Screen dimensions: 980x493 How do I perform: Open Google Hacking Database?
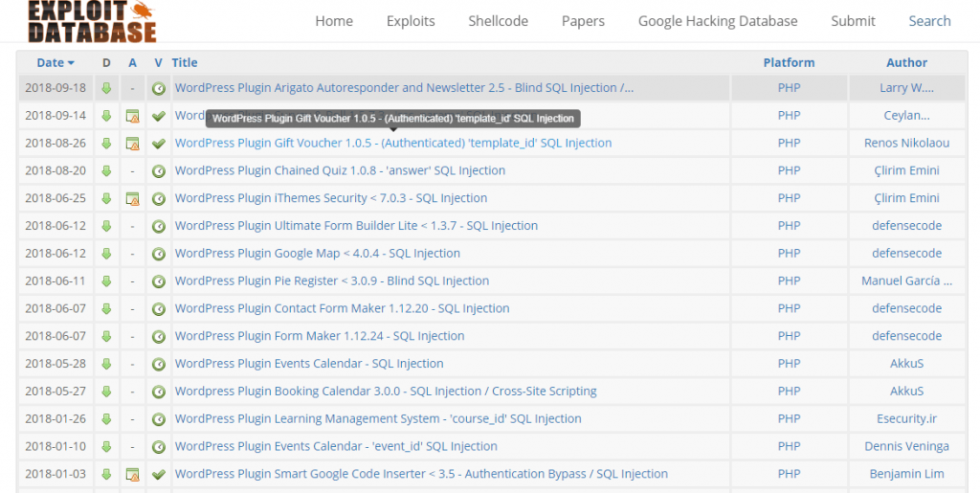click(718, 21)
